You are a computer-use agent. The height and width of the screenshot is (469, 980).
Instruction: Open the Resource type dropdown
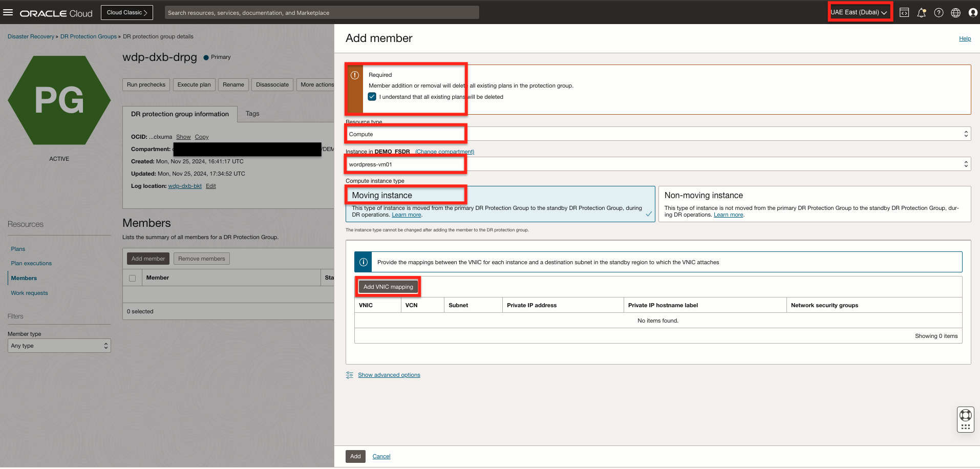(658, 134)
